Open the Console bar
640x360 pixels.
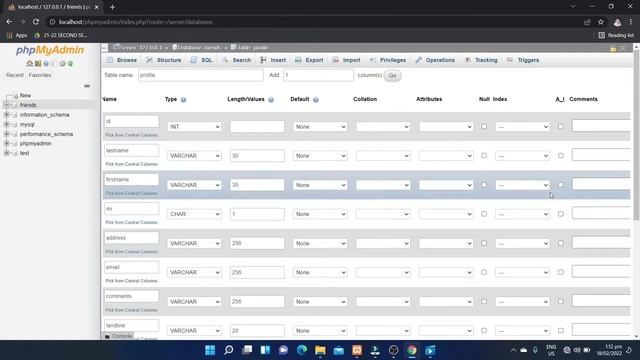pyautogui.click(x=119, y=336)
